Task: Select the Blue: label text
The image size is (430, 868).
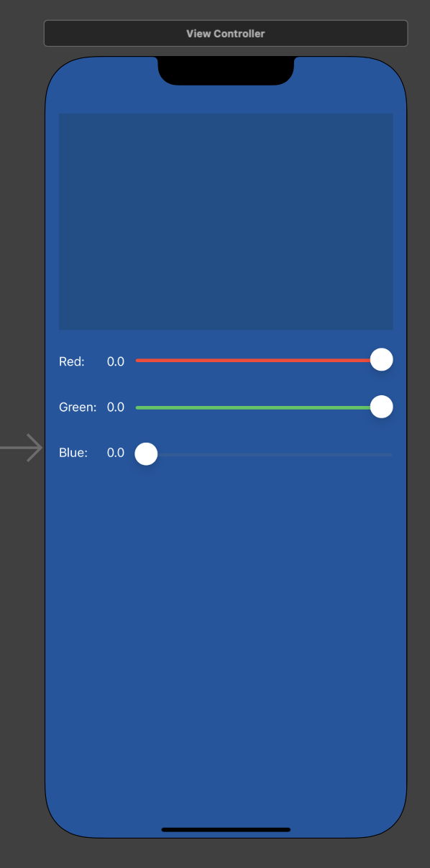Action: coord(73,453)
